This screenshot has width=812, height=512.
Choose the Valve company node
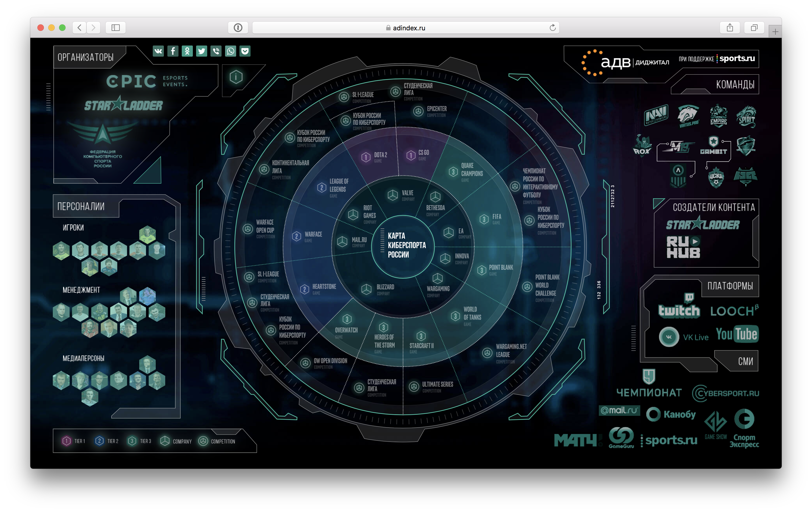[x=401, y=195]
